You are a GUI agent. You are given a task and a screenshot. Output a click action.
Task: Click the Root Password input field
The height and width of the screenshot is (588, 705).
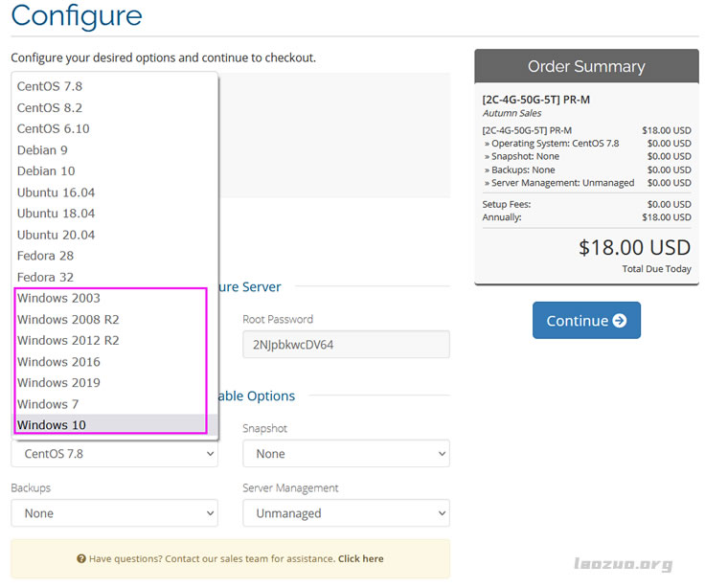[346, 345]
